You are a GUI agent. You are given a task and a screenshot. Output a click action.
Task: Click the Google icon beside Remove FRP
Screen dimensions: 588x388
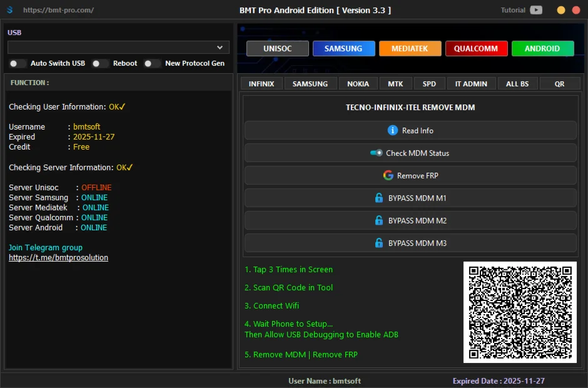(x=388, y=175)
